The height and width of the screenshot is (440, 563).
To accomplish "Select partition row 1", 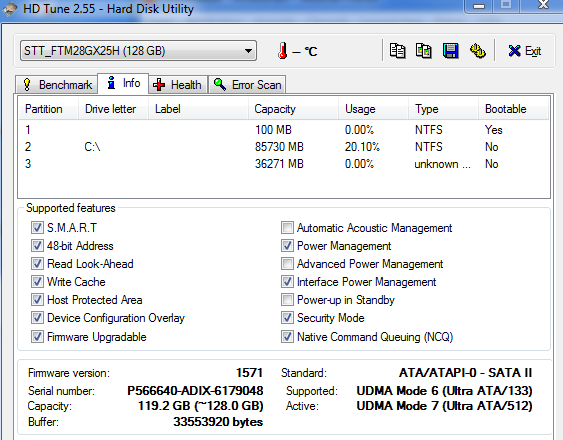I will click(x=284, y=130).
